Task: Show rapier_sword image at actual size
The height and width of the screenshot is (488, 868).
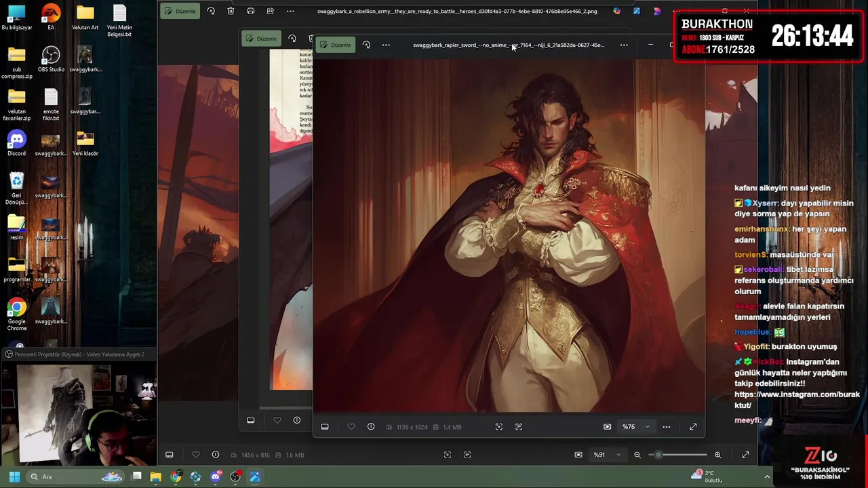Action: pos(519,426)
